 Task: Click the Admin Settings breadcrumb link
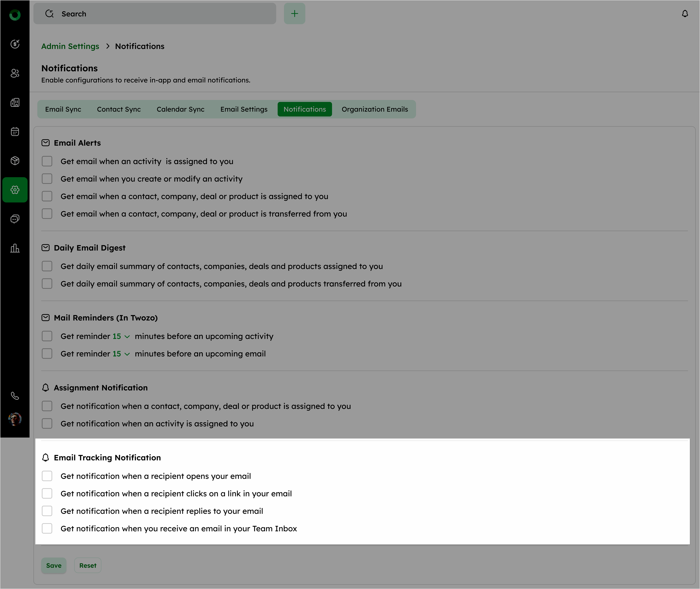click(x=70, y=46)
